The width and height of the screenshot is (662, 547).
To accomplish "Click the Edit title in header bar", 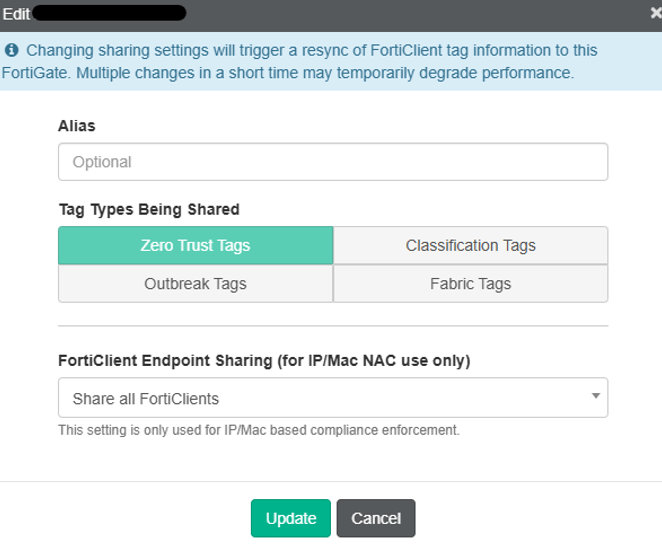I will pyautogui.click(x=16, y=13).
